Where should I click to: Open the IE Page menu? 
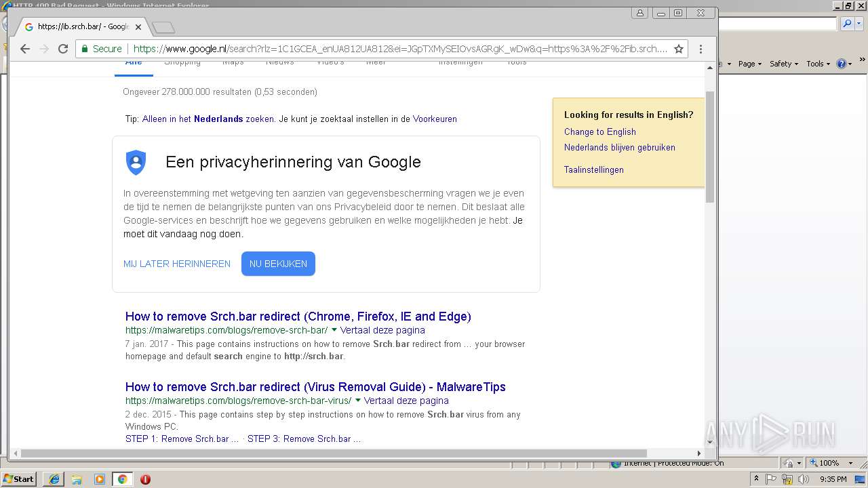749,64
